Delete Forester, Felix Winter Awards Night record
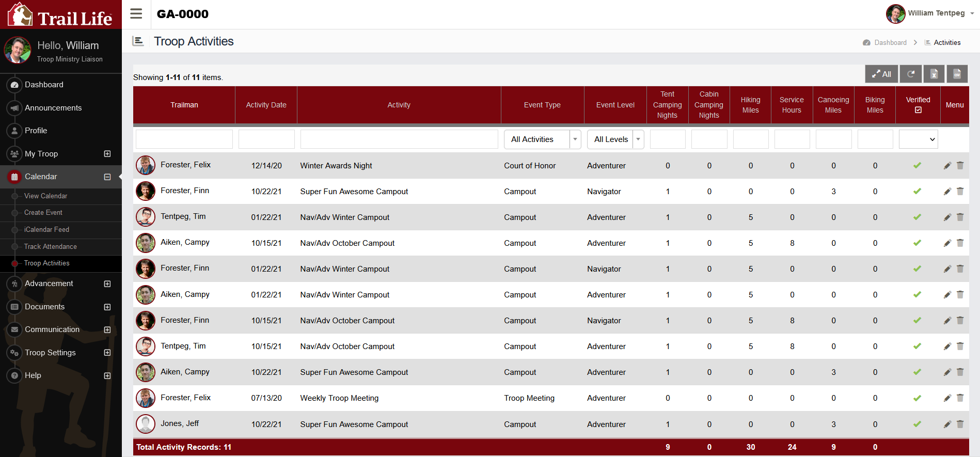This screenshot has height=457, width=980. 960,166
